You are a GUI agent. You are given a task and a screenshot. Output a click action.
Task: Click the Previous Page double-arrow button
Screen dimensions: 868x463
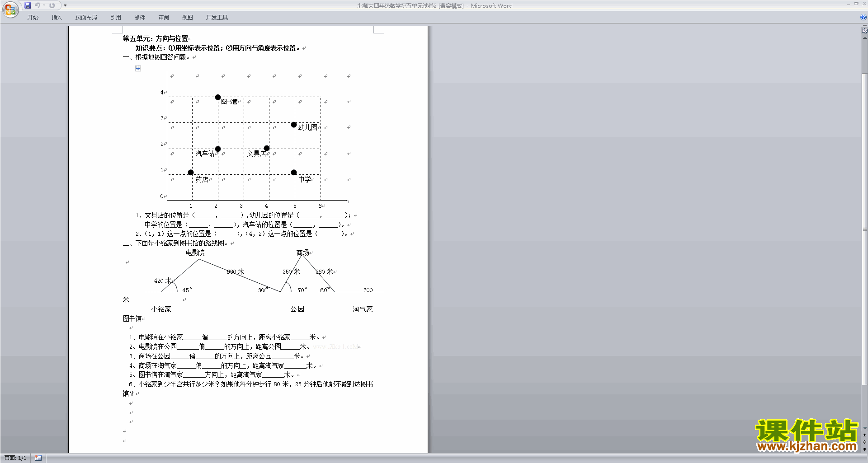[865, 435]
